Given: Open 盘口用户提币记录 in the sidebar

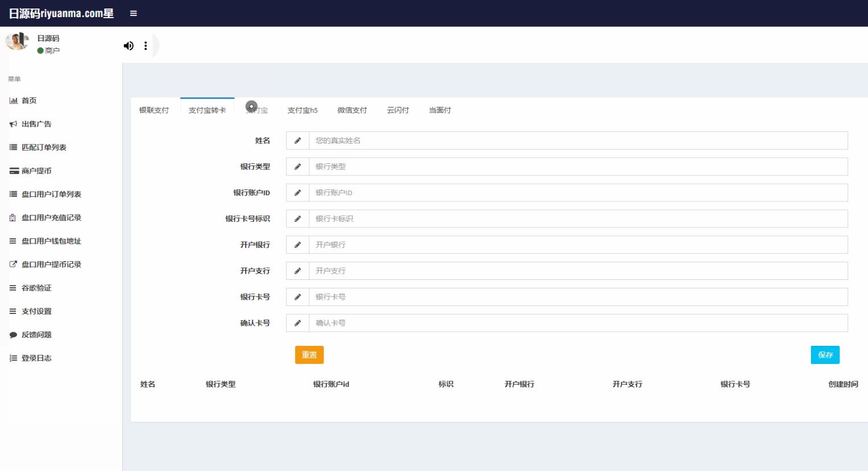Looking at the screenshot, I should pyautogui.click(x=51, y=265).
